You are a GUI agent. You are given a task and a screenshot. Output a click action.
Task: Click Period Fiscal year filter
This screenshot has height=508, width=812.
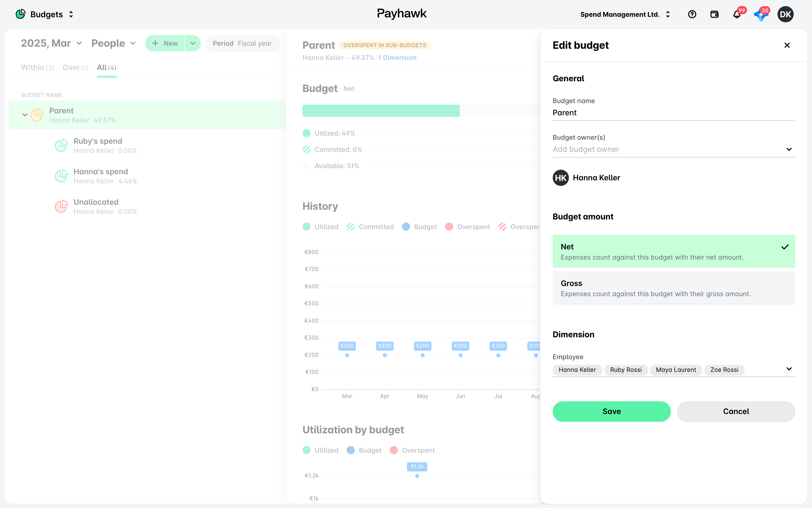[x=242, y=43]
